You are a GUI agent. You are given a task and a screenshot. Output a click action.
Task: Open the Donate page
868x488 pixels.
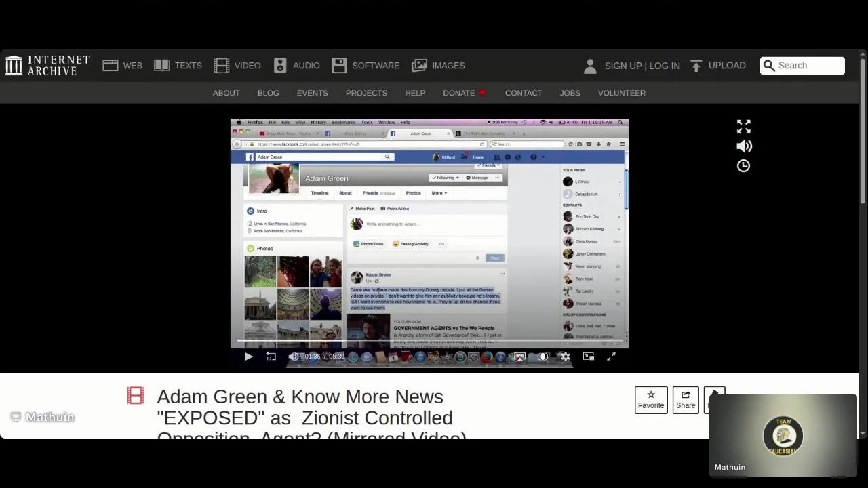(x=465, y=93)
